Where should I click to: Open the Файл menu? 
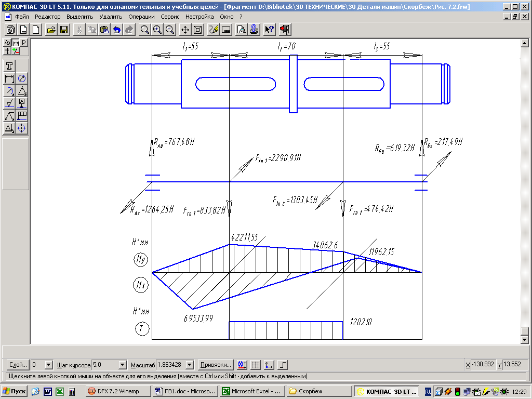(x=22, y=17)
